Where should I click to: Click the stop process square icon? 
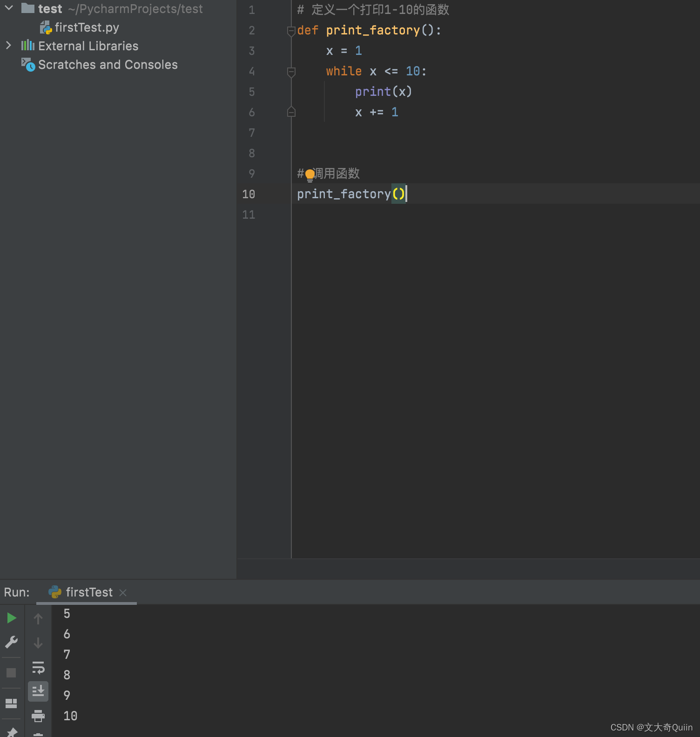pyautogui.click(x=11, y=673)
